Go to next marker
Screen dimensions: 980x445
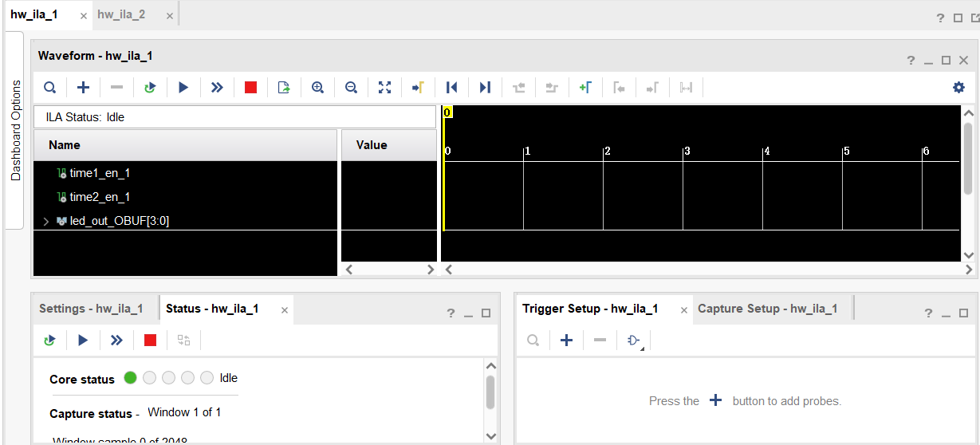(652, 88)
